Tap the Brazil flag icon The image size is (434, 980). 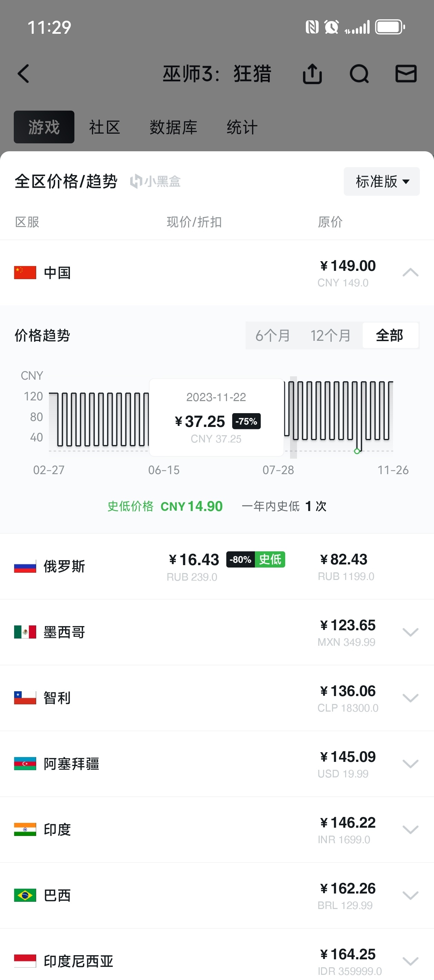(x=25, y=895)
